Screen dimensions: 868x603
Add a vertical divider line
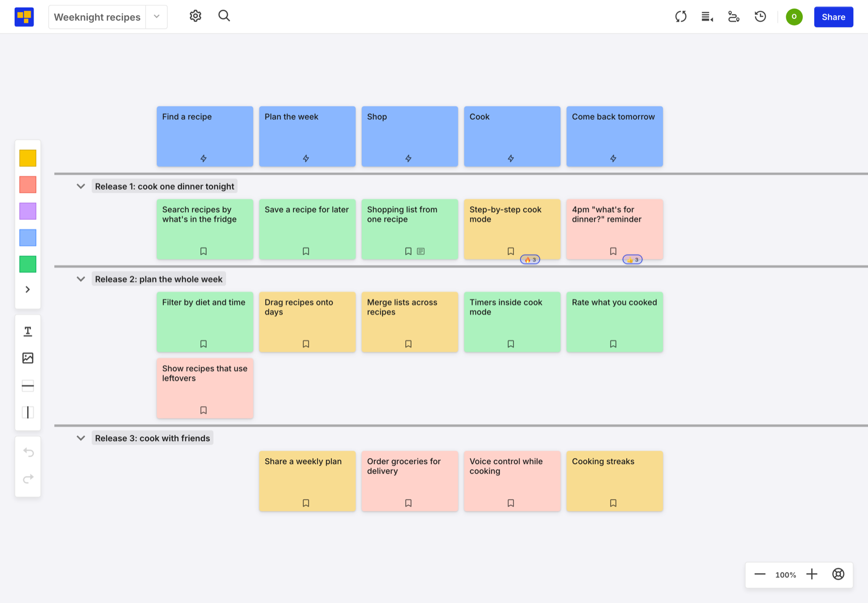(x=28, y=412)
